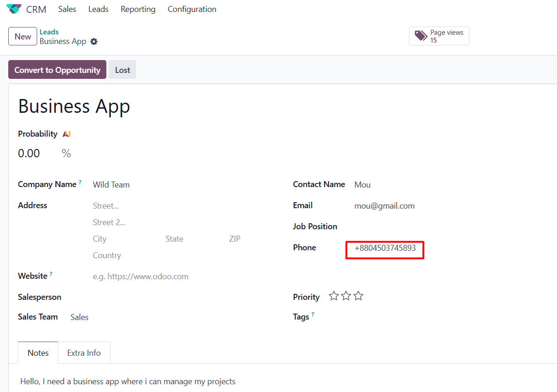The image size is (557, 392).
Task: Open the gear actions menu next to Business App
Action: pos(94,42)
